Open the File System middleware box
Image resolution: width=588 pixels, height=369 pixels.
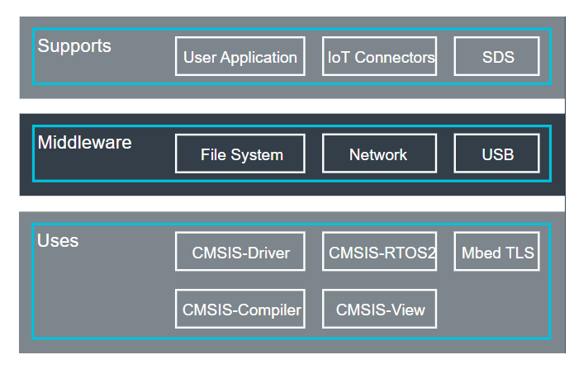tap(239, 154)
